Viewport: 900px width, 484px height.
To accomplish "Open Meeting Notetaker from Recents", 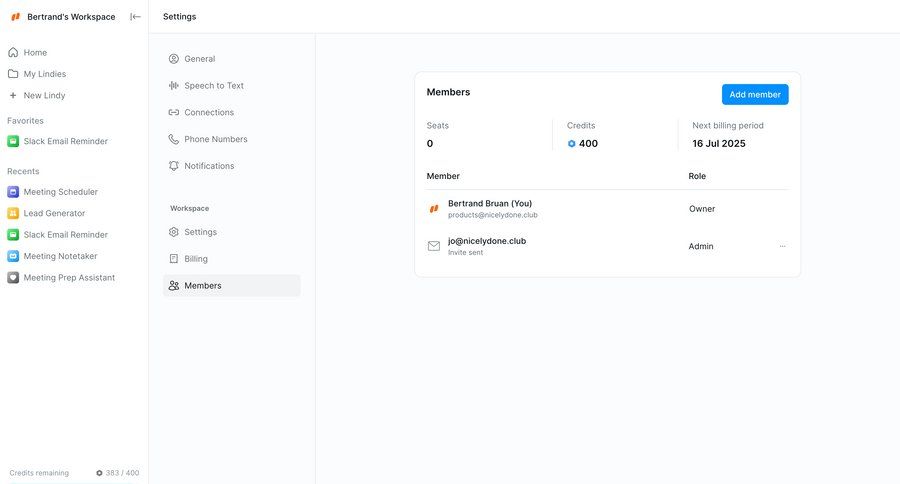I will click(60, 256).
